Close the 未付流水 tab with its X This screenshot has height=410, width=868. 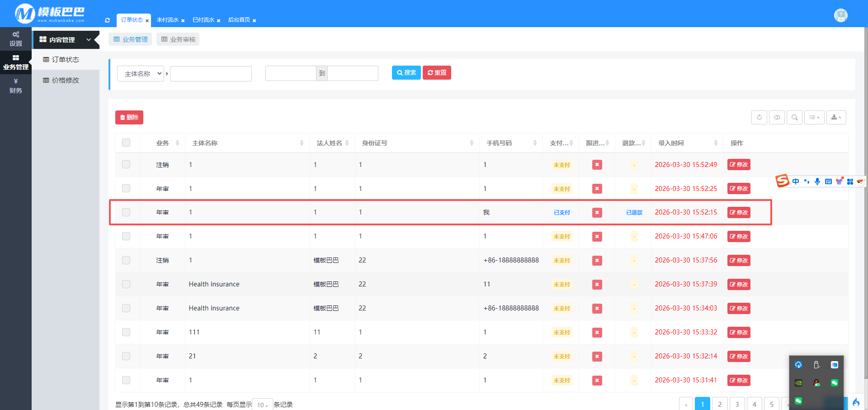tap(183, 21)
